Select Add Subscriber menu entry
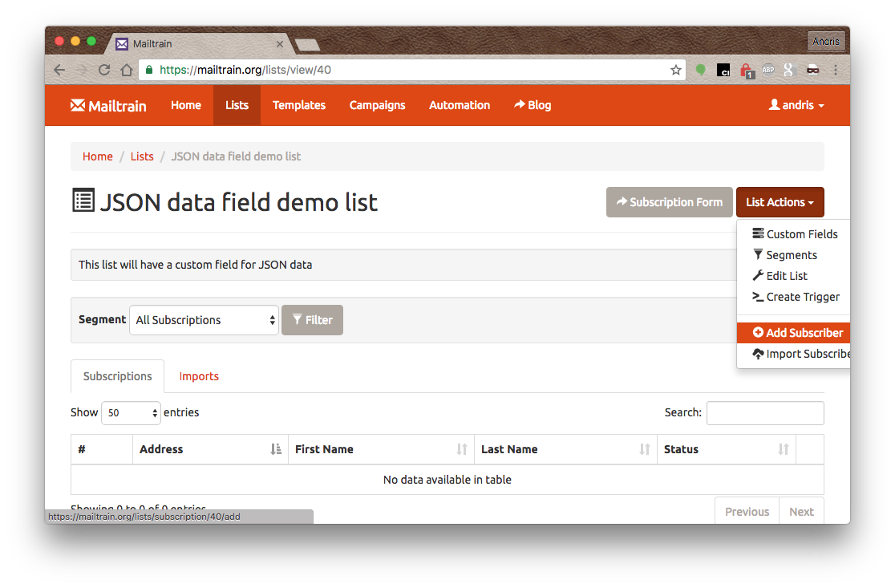Screen dimensions: 895x588 click(793, 333)
